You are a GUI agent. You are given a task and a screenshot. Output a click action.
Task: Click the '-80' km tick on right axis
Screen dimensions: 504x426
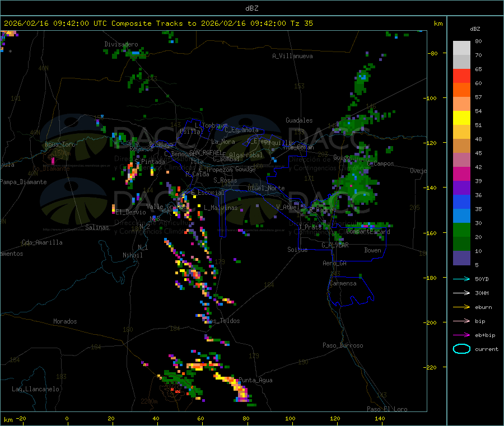tap(433, 53)
